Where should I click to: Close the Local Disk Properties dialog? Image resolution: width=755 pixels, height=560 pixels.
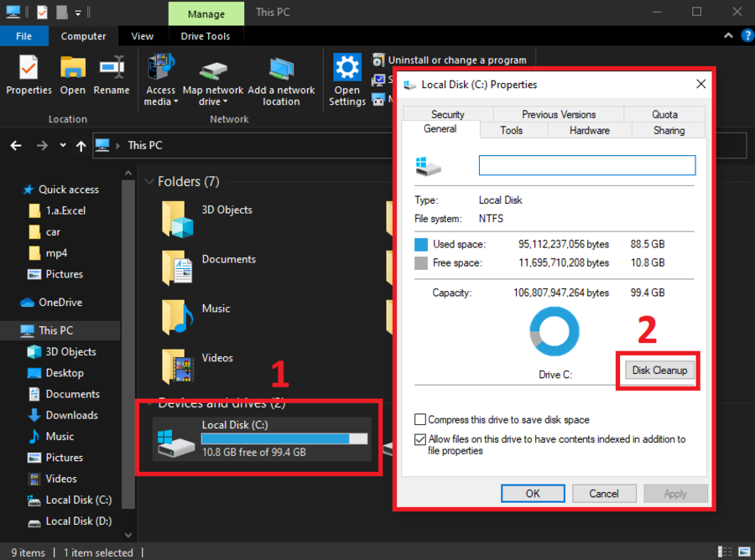(701, 84)
